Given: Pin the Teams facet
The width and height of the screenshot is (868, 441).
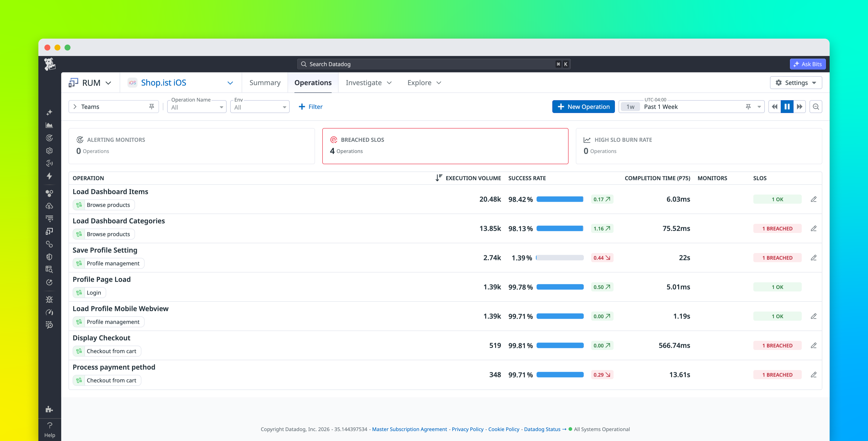Looking at the screenshot, I should [x=152, y=106].
